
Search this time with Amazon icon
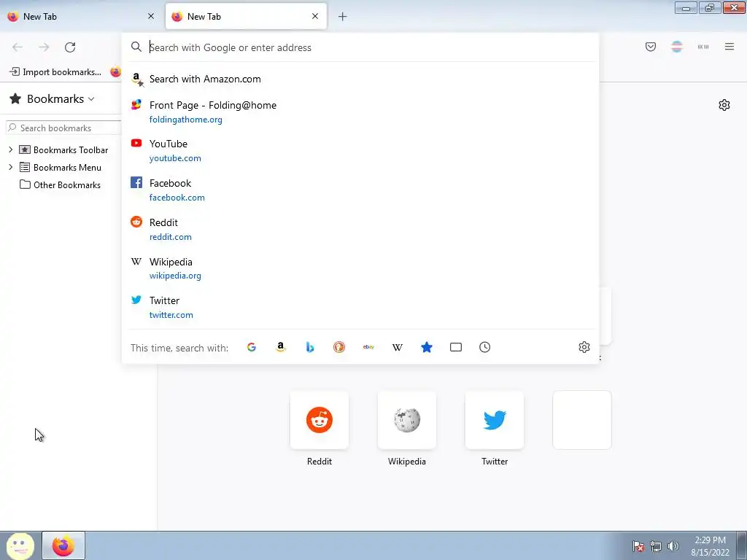point(281,347)
